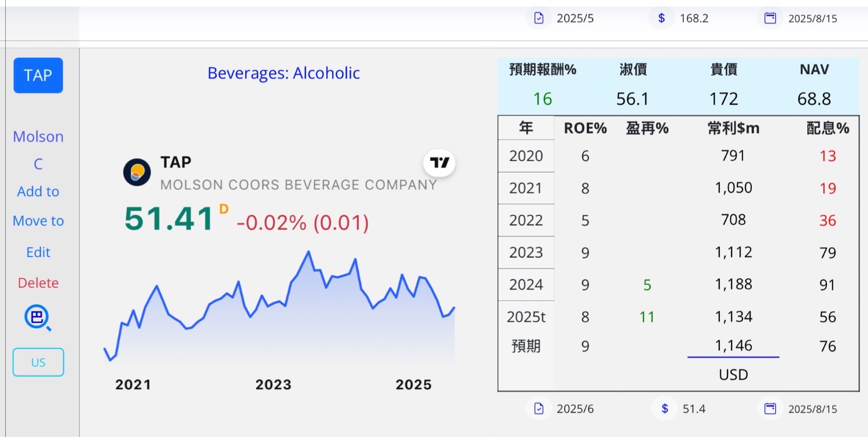Select the 2023 year row cell
This screenshot has height=437, width=868.
pos(526,252)
